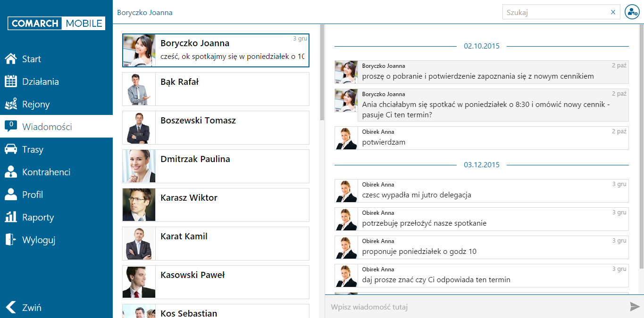Click the conversation pane scrollbar
The width and height of the screenshot is (644, 318).
(641, 146)
